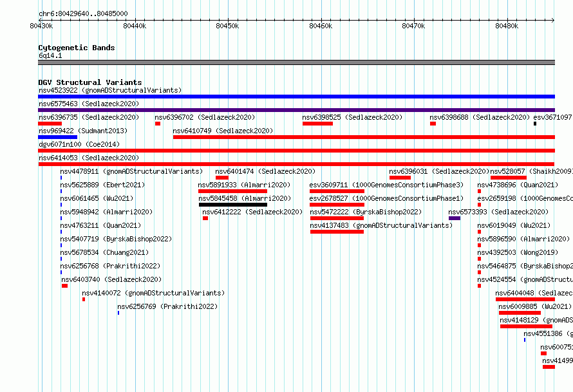Click the Cytogenetic Bands track title
Screen dimensions: 573x392
point(77,48)
